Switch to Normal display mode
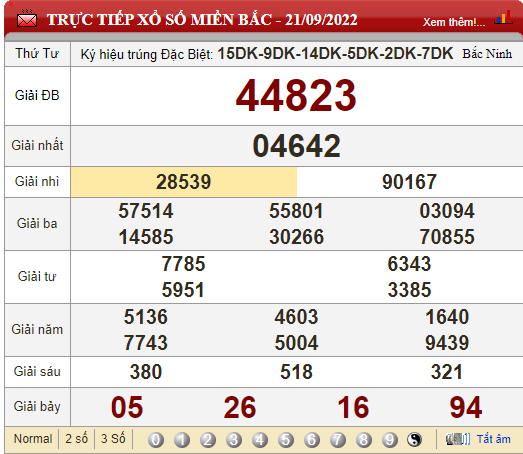This screenshot has width=523, height=454. click(33, 439)
